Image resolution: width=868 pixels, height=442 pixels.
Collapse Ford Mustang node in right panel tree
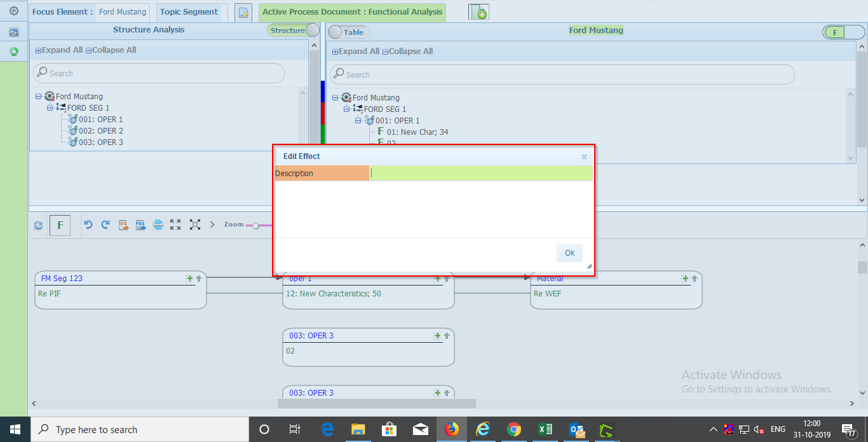(x=336, y=98)
